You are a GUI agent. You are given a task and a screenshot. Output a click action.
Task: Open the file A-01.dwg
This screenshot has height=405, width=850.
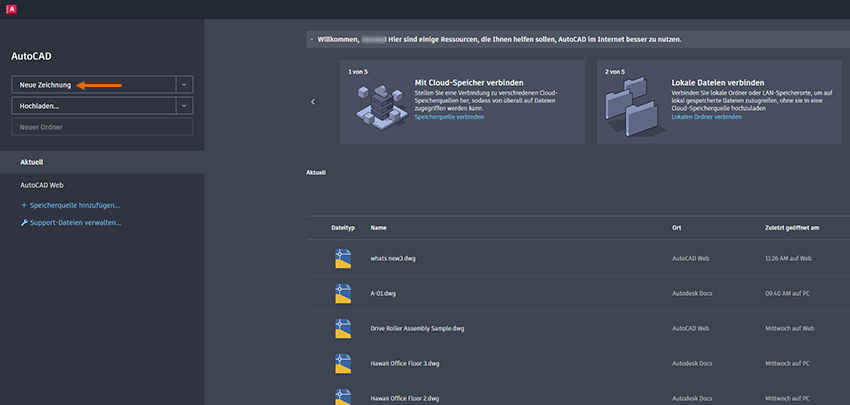click(x=383, y=293)
